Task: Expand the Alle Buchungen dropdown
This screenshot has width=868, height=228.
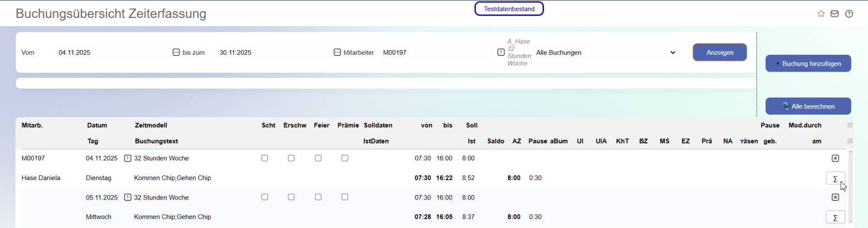Action: click(x=606, y=53)
